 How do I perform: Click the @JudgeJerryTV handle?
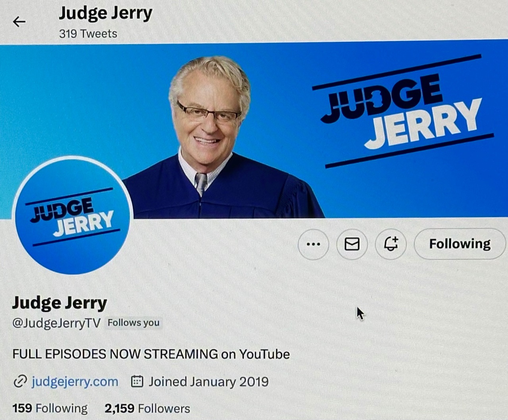coord(56,323)
